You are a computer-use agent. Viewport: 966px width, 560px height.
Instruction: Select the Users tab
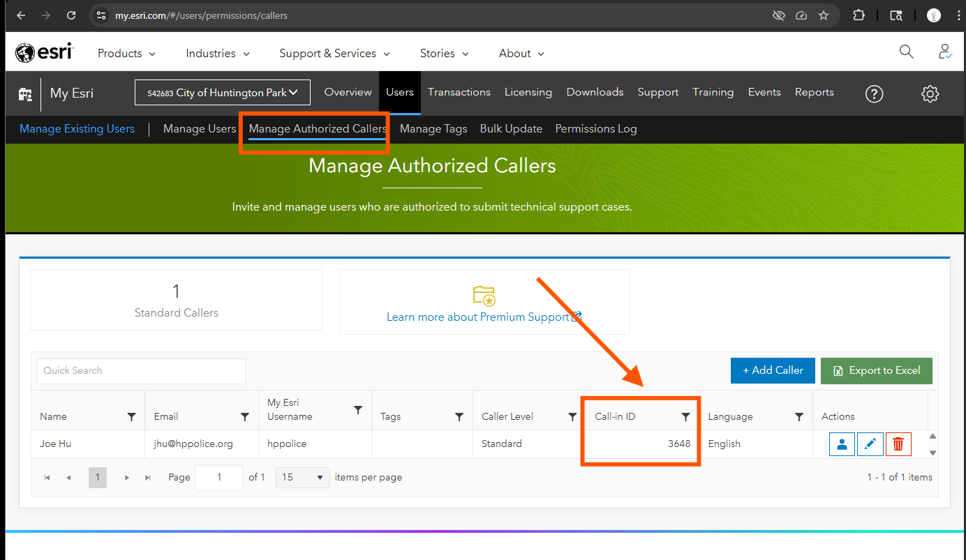[x=400, y=92]
